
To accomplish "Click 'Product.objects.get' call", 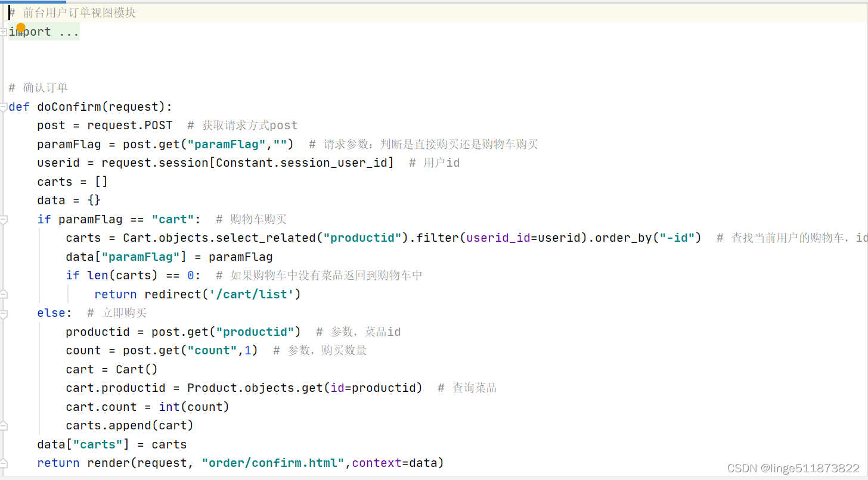I will coord(255,388).
